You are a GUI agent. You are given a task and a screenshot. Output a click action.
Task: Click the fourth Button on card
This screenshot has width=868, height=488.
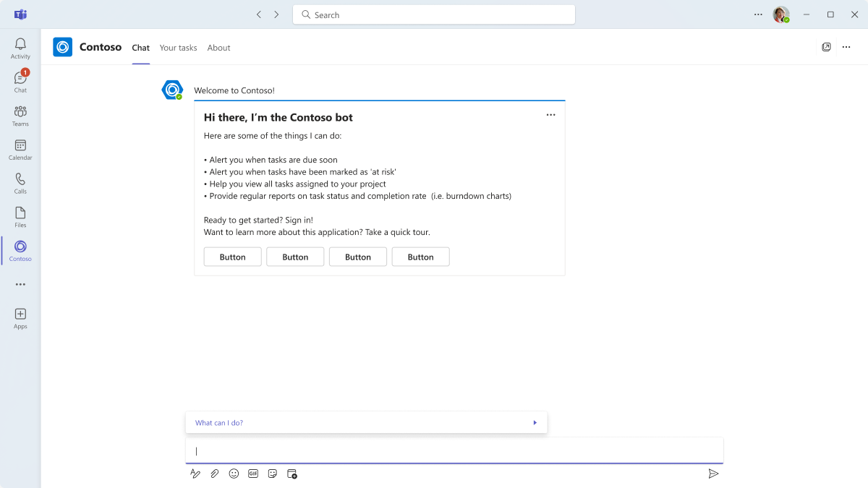pos(420,257)
